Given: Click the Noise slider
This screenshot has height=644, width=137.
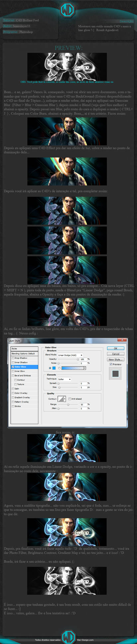Looking at the screenshot, I should click(x=69, y=363).
